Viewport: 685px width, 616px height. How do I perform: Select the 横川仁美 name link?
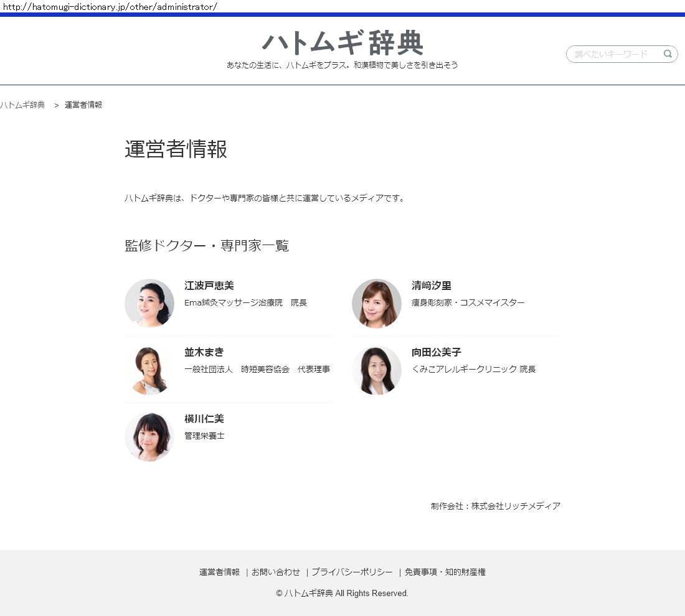[x=204, y=419]
